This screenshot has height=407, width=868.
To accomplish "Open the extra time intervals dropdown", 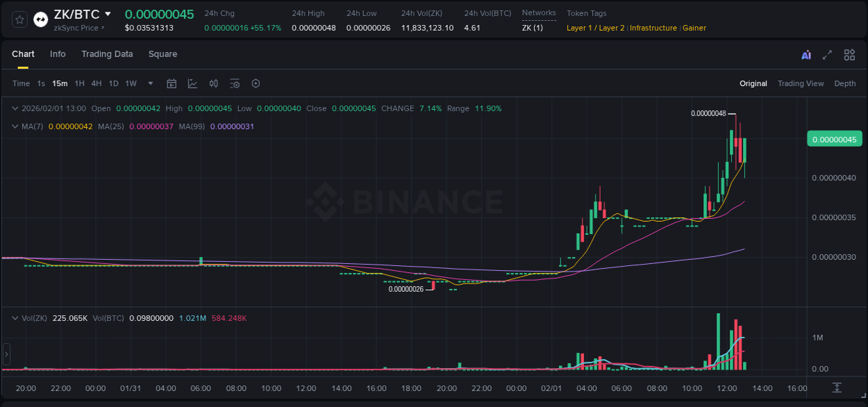I will pos(149,83).
